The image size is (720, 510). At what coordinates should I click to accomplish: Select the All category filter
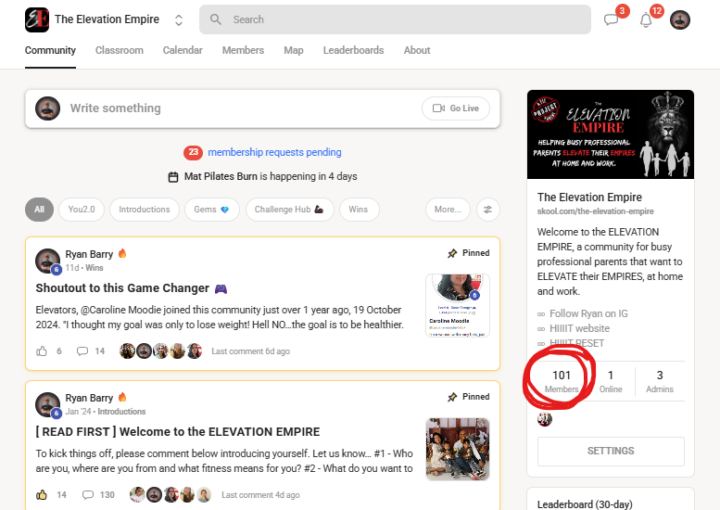pyautogui.click(x=39, y=209)
